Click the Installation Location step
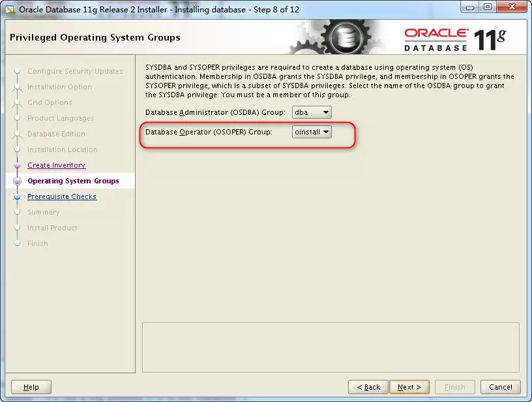Image resolution: width=532 pixels, height=402 pixels. pos(63,149)
